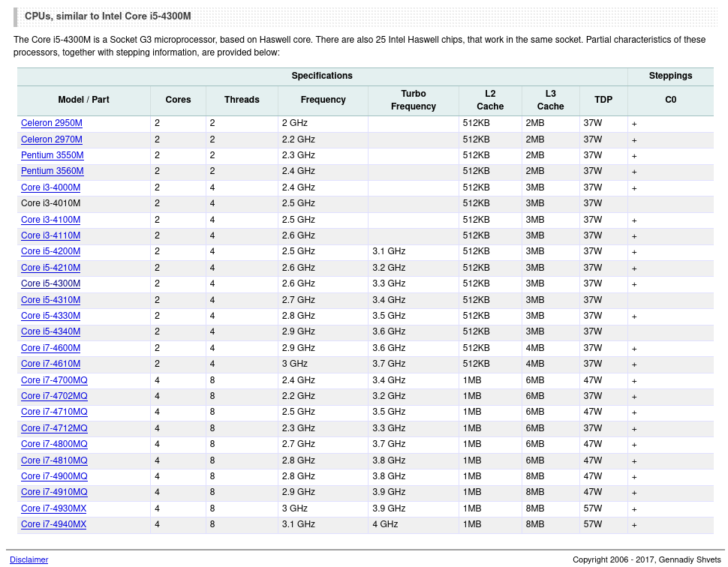Open the Core i7-4702MQ link
The height and width of the screenshot is (567, 728).
click(x=54, y=396)
